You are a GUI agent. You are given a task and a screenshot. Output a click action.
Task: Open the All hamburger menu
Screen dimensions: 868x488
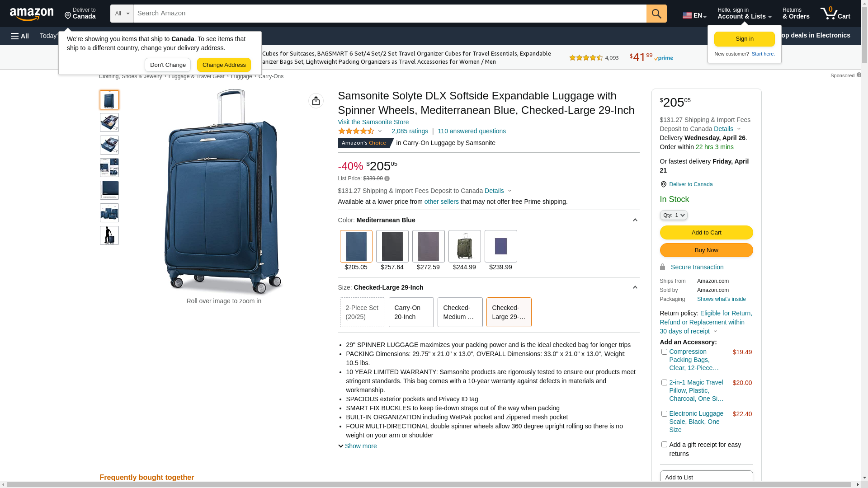20,36
